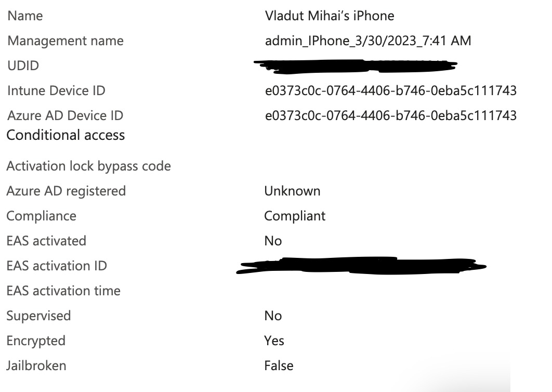The height and width of the screenshot is (392, 552).
Task: Select the Management name value text
Action: [368, 41]
